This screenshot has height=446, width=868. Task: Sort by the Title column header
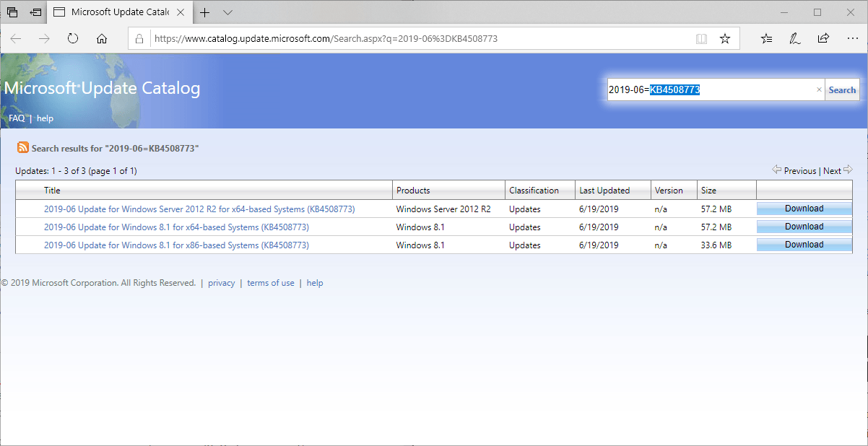pyautogui.click(x=52, y=191)
